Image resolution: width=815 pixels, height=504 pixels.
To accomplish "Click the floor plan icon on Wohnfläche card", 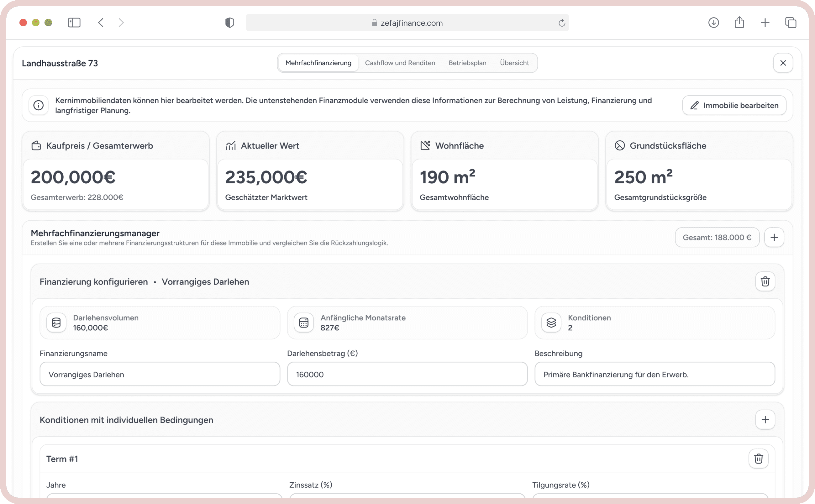I will [x=425, y=145].
